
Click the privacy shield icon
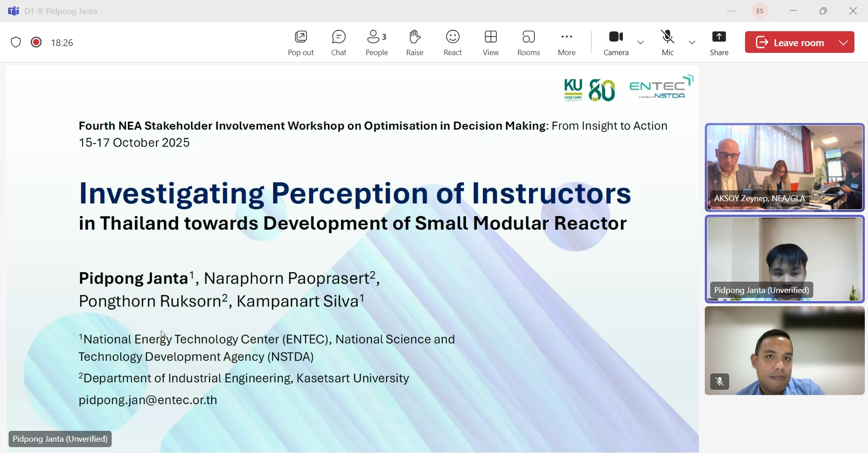point(16,42)
